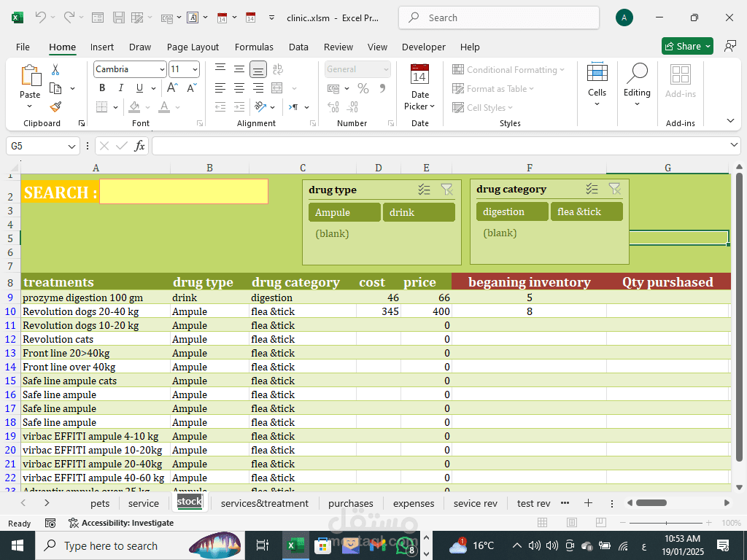
Task: Click Accessibility: Investigate in status bar
Action: click(x=121, y=523)
